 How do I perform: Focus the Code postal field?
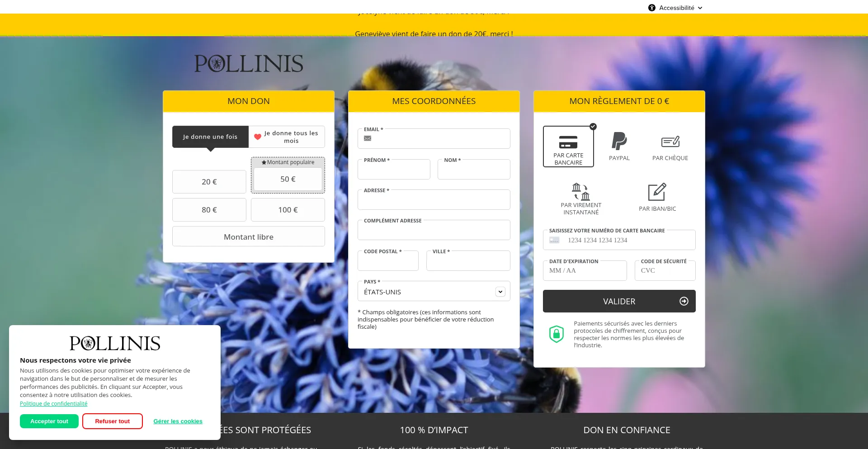click(x=388, y=260)
